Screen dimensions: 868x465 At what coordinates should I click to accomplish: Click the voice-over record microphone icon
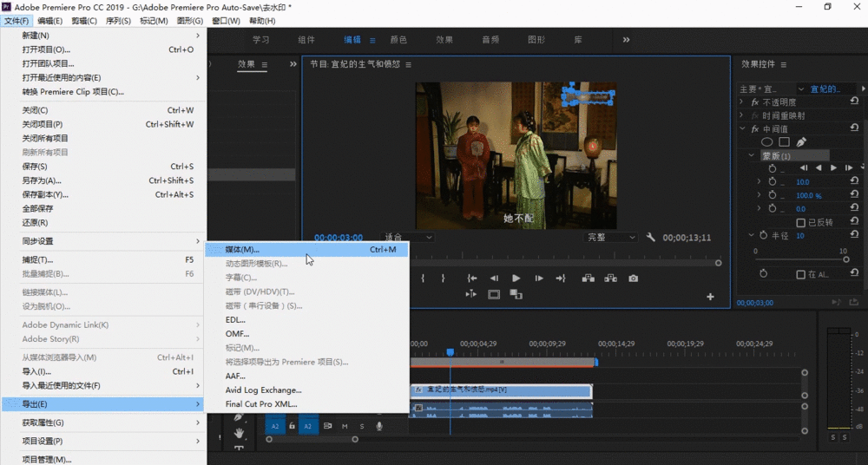[x=379, y=426]
